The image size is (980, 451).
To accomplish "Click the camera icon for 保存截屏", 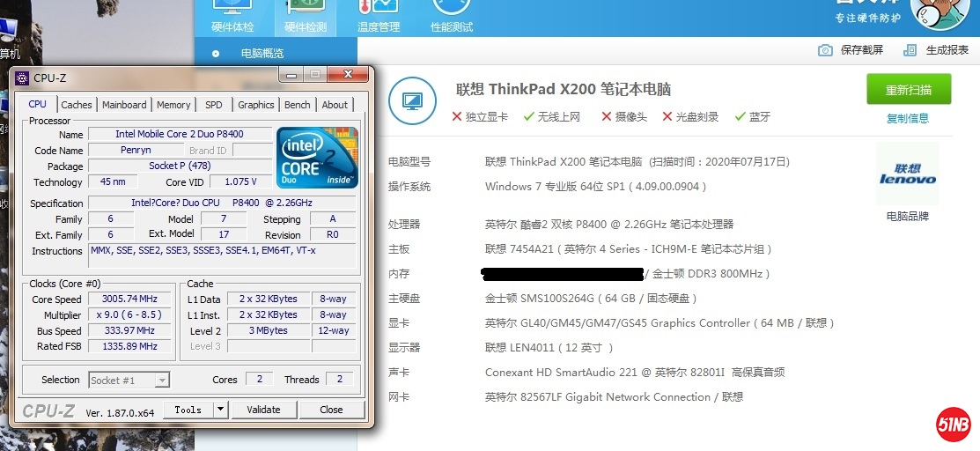I will [825, 50].
